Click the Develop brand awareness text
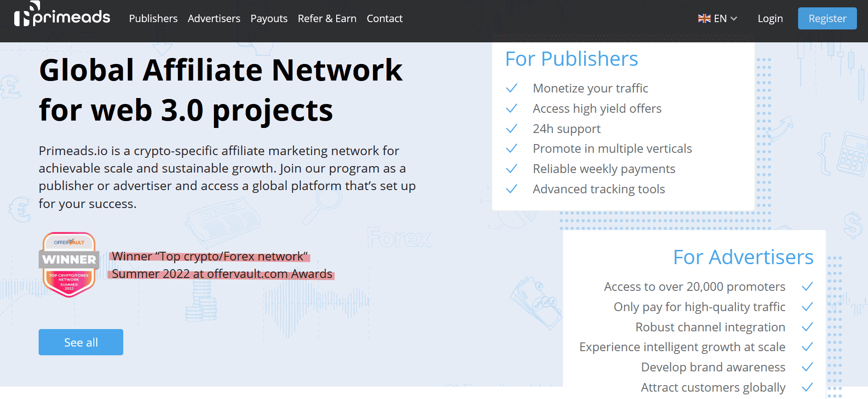 (713, 367)
